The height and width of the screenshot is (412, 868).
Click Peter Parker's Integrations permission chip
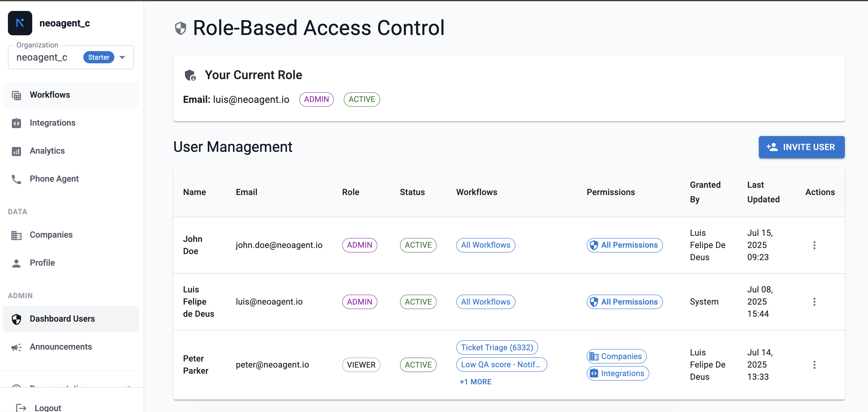pos(618,373)
